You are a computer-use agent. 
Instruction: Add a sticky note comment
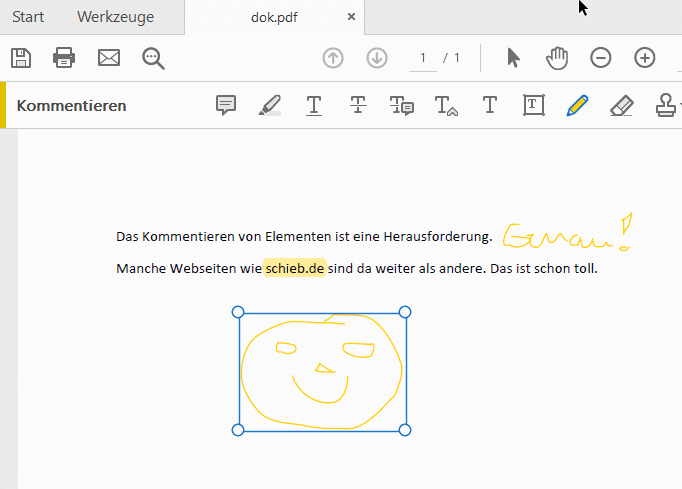[x=227, y=105]
